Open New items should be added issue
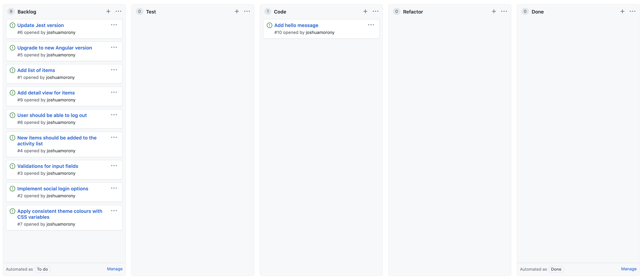 (57, 141)
